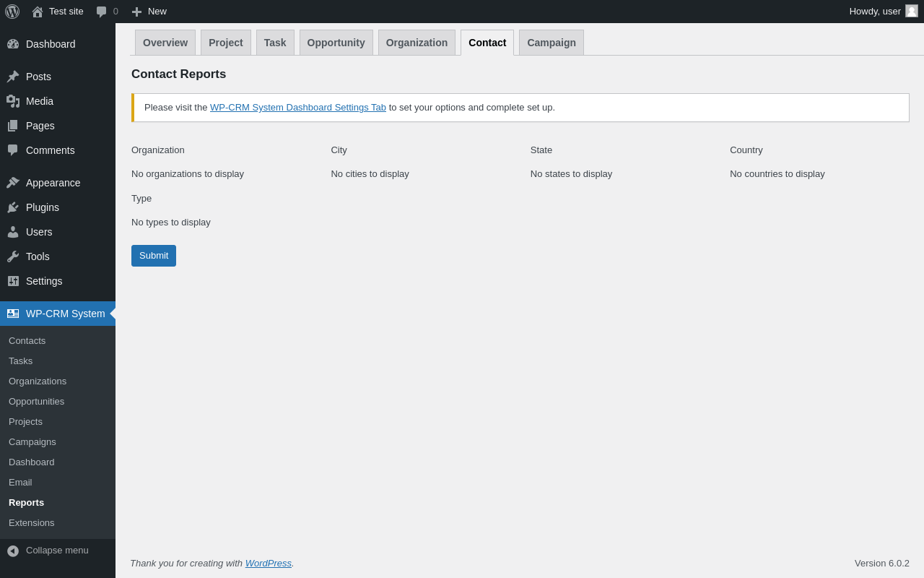Click the Appearance paintbrush icon

point(13,183)
